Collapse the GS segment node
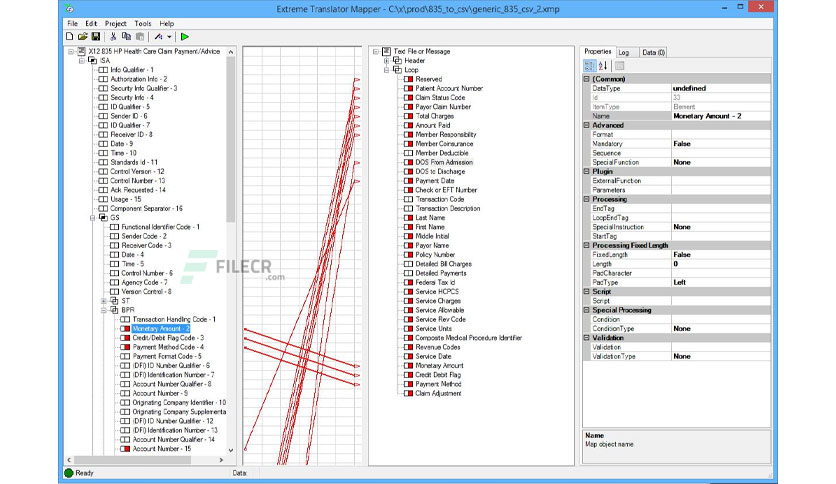836x484 pixels. tap(92, 217)
